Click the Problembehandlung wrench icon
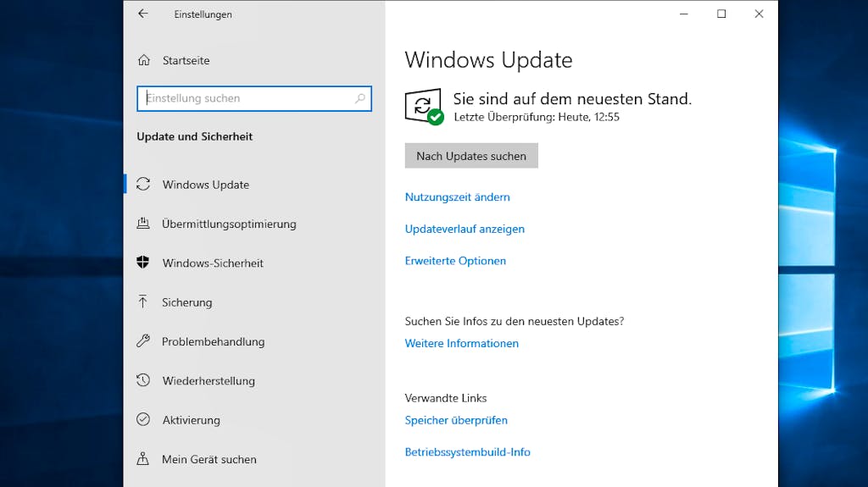 click(x=143, y=340)
